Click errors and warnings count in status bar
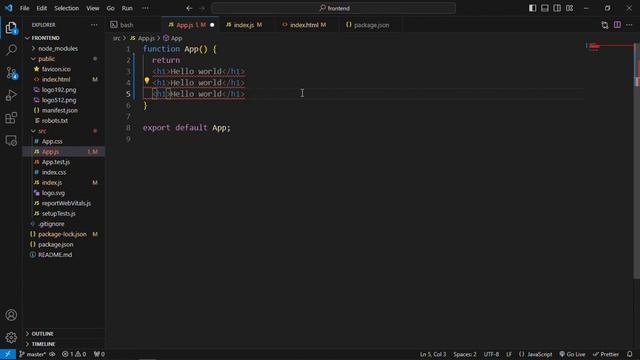The height and width of the screenshot is (360, 640). 74,354
